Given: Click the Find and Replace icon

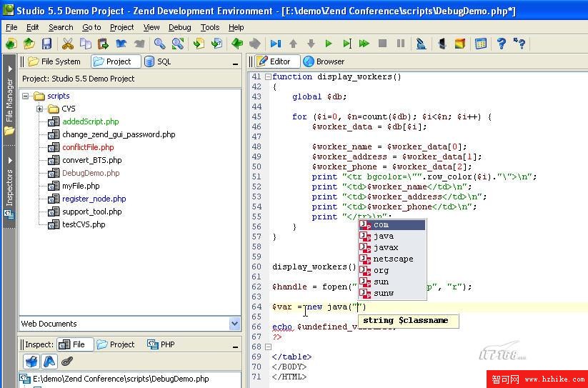Looking at the screenshot, I should click(178, 44).
